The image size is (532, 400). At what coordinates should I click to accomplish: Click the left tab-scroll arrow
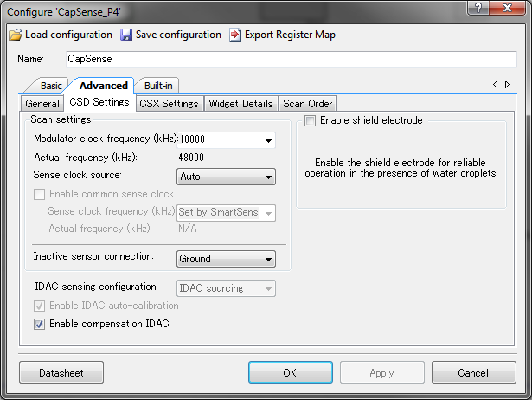point(496,84)
